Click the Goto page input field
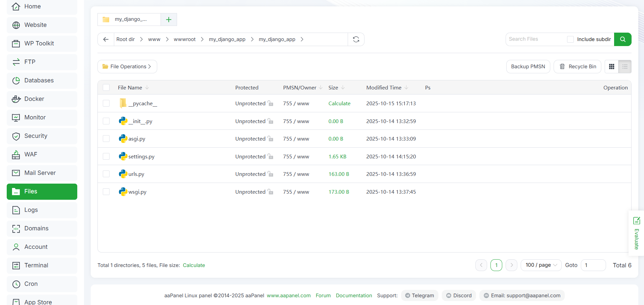644x305 pixels. 593,265
